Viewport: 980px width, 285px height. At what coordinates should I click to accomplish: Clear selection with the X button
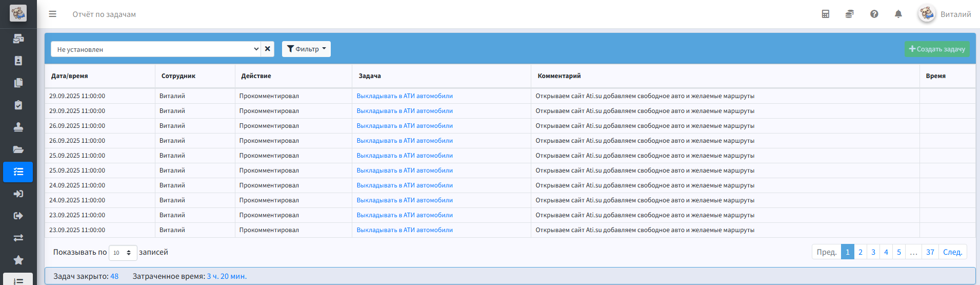268,49
